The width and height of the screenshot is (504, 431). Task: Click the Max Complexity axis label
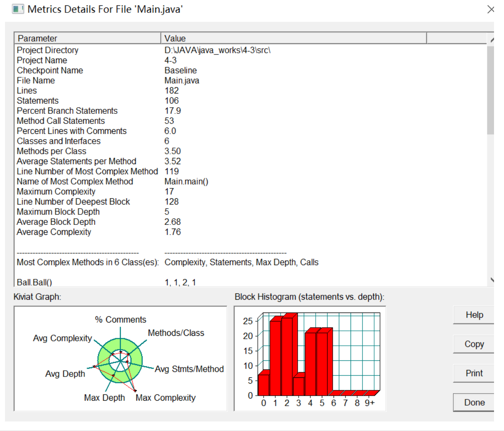(166, 398)
